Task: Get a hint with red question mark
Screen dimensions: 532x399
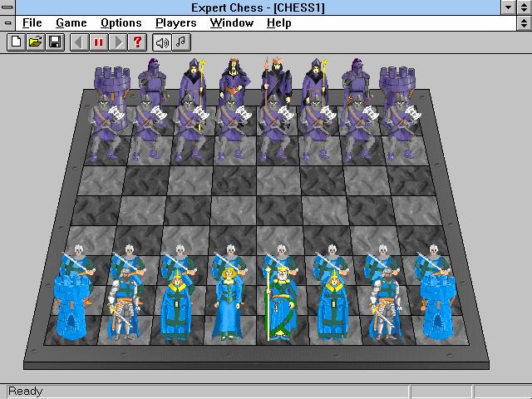Action: (137, 42)
